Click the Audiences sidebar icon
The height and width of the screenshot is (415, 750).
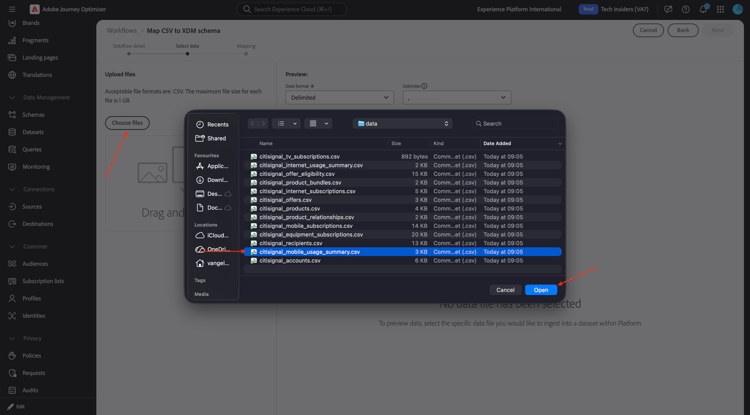point(12,264)
